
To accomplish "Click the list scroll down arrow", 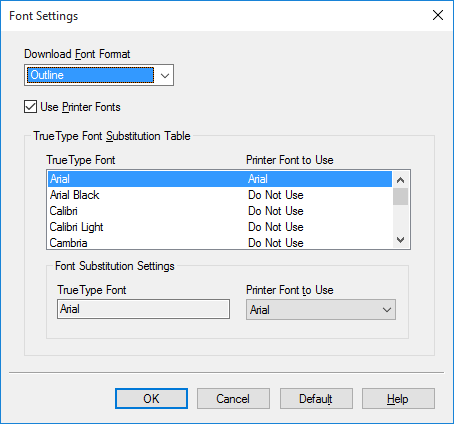I will click(x=401, y=240).
